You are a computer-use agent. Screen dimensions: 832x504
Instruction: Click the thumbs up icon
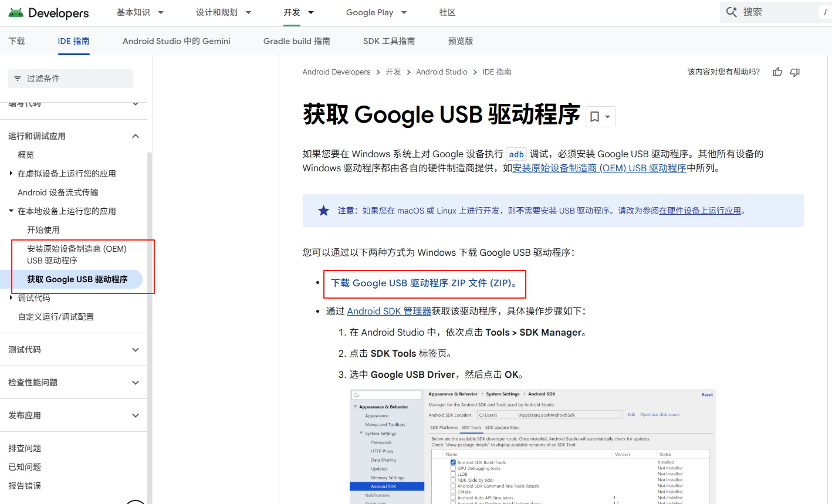[x=777, y=72]
